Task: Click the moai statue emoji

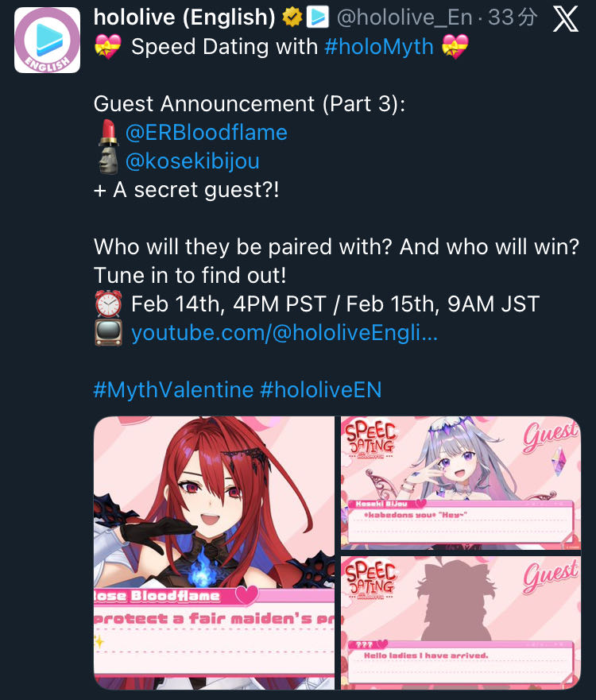Action: coord(108,160)
